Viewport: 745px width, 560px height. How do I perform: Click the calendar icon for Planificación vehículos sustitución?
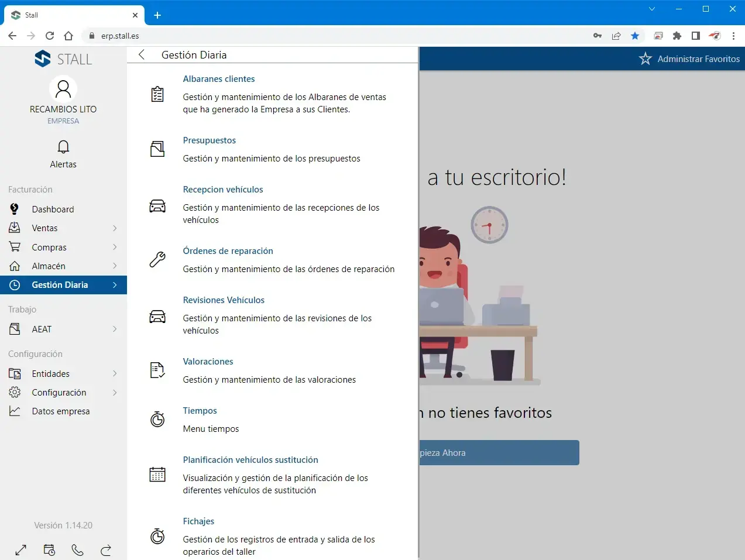[157, 475]
